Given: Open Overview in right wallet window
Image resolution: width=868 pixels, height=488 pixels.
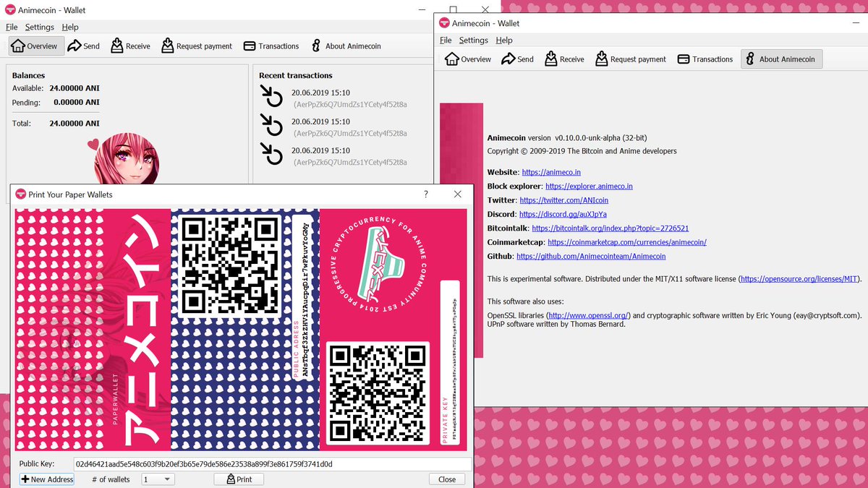Looking at the screenshot, I should pyautogui.click(x=468, y=59).
